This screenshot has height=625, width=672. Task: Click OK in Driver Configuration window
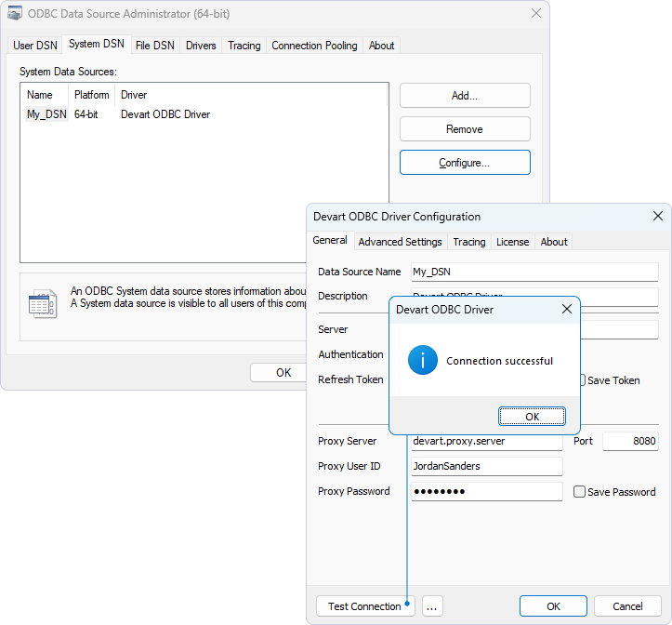point(553,605)
